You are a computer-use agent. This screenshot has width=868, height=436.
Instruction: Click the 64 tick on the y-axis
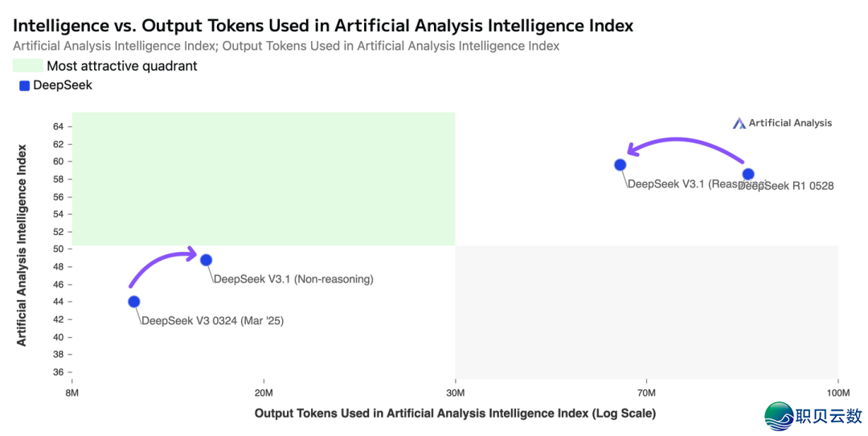(x=59, y=126)
